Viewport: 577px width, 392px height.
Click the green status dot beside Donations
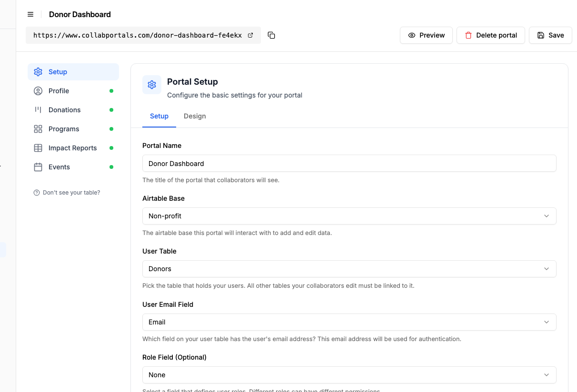pos(111,110)
